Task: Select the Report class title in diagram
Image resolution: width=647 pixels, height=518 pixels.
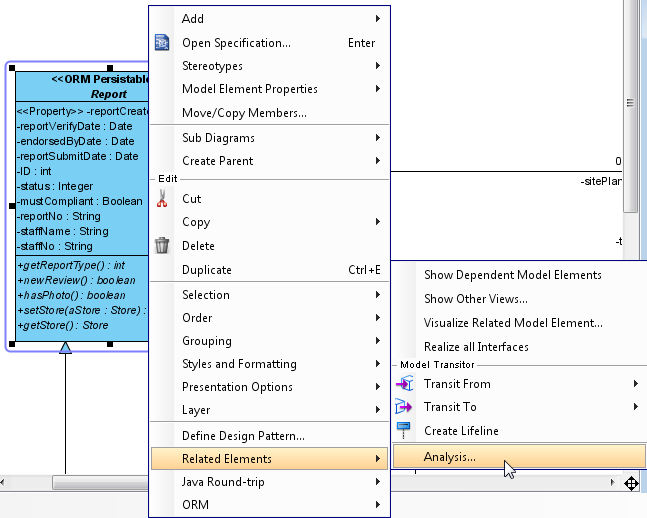Action: (x=109, y=95)
